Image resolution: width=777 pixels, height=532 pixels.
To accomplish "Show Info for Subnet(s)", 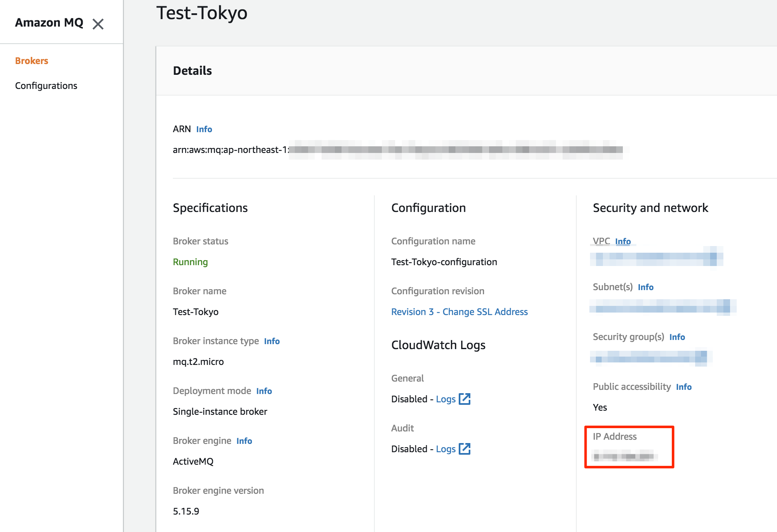I will click(646, 287).
